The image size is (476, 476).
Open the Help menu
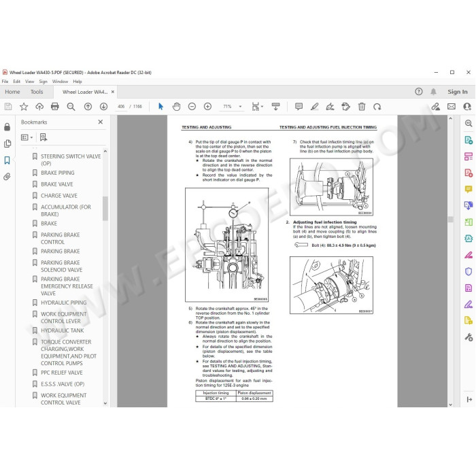coord(78,82)
